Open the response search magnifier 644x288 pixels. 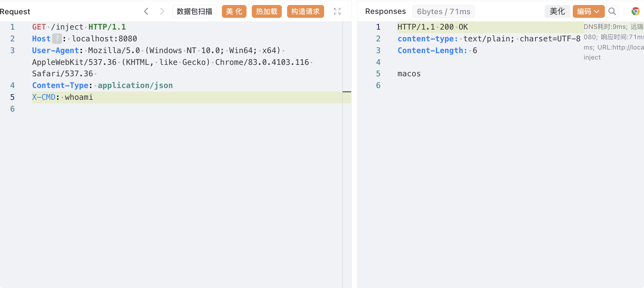pos(612,11)
